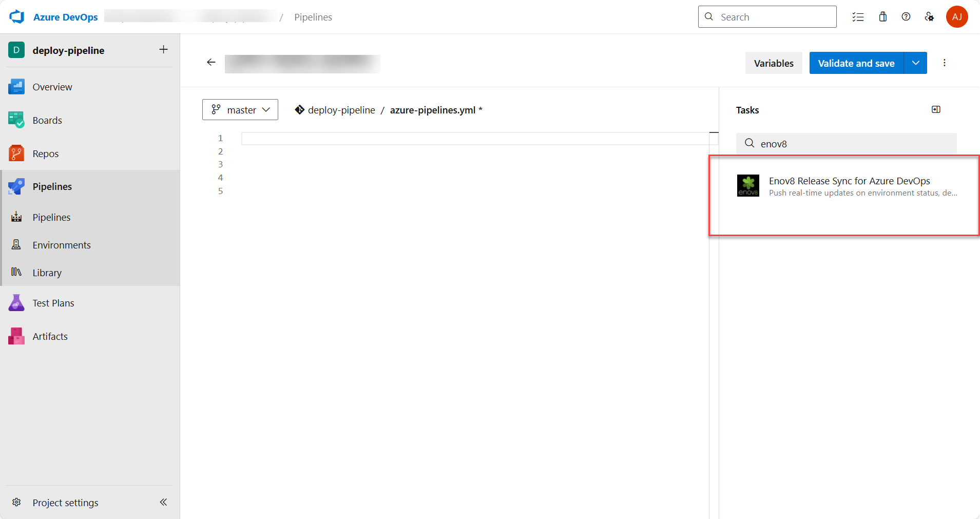Click the AJ user avatar

point(956,17)
